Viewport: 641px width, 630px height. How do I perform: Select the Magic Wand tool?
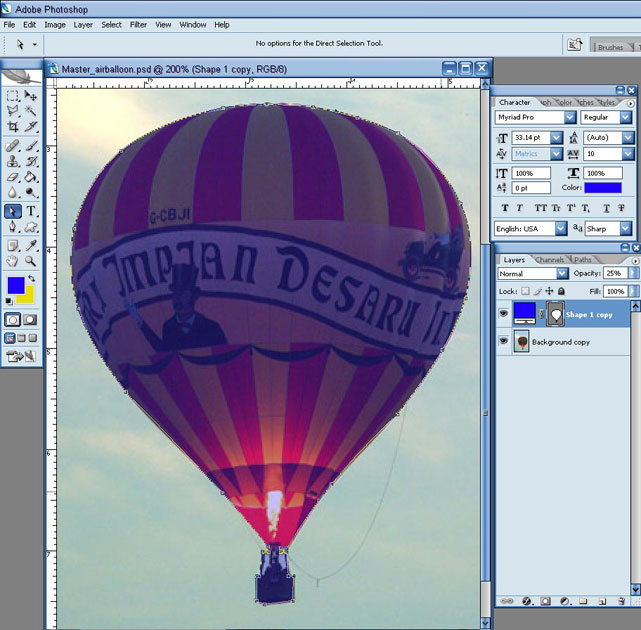[x=30, y=111]
